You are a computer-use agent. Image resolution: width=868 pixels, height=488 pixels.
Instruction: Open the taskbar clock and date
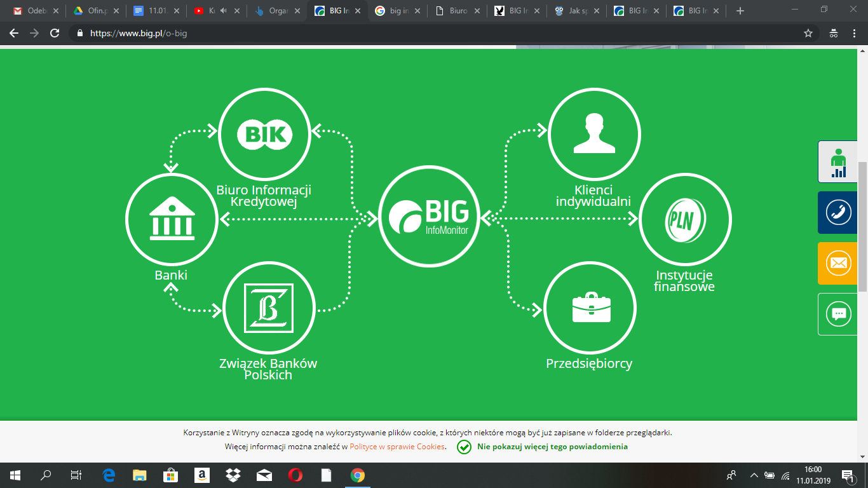813,475
